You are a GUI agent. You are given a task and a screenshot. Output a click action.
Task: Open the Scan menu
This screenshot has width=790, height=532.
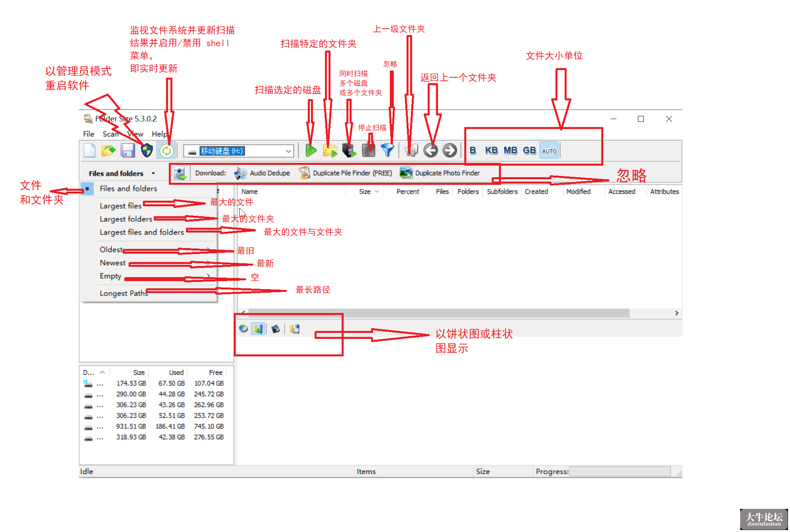click(x=111, y=134)
